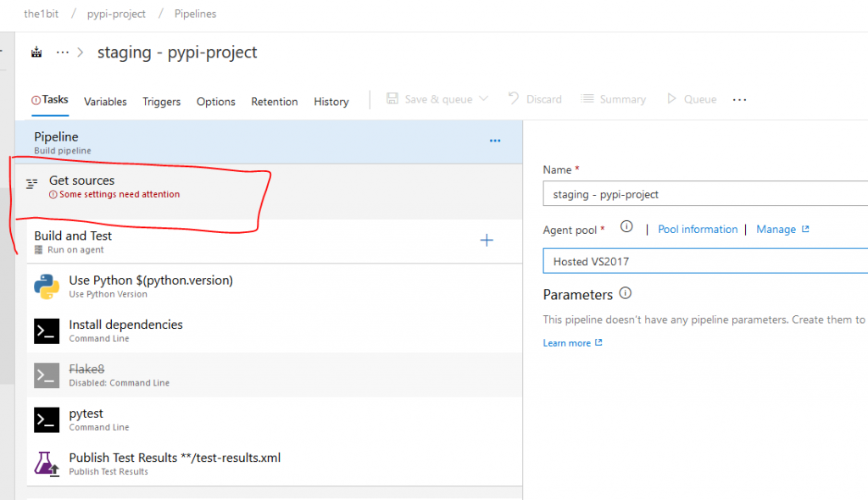Open the Triggers tab
868x500 pixels.
162,102
